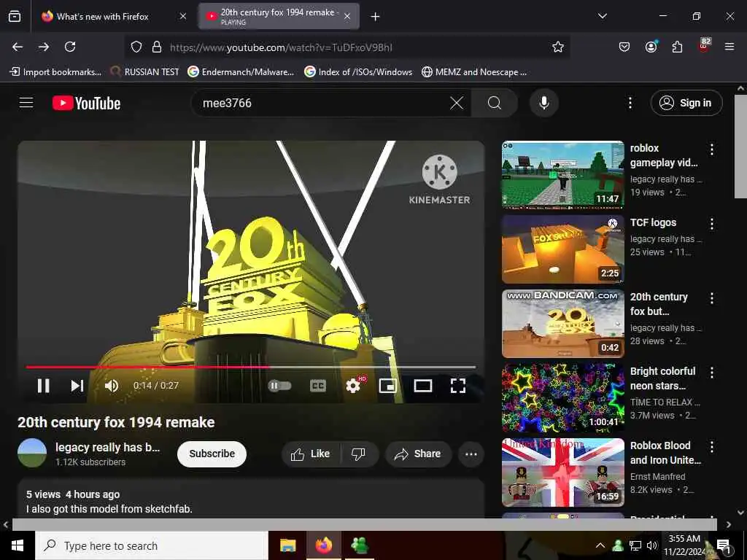
Task: Search with voice microphone button
Action: click(543, 103)
